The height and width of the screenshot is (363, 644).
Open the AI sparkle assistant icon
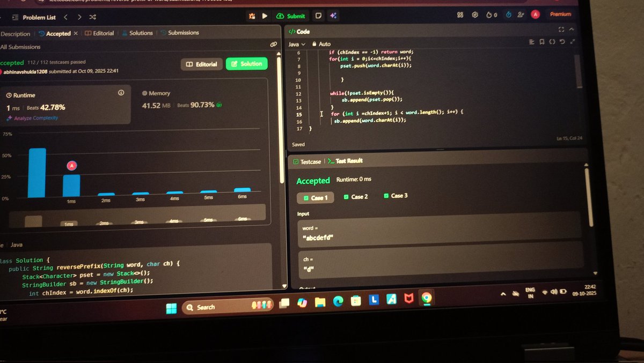click(x=333, y=16)
